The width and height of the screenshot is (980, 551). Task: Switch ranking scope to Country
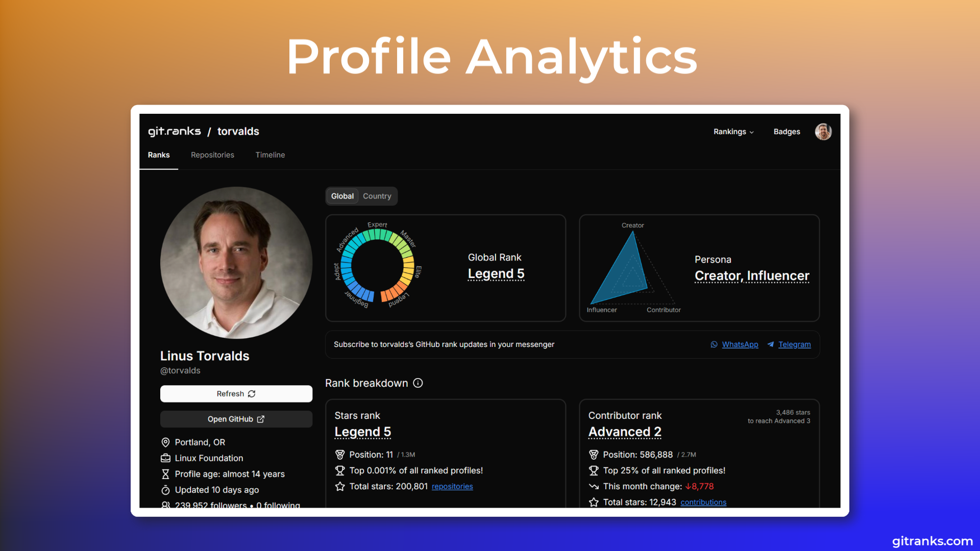pyautogui.click(x=377, y=196)
